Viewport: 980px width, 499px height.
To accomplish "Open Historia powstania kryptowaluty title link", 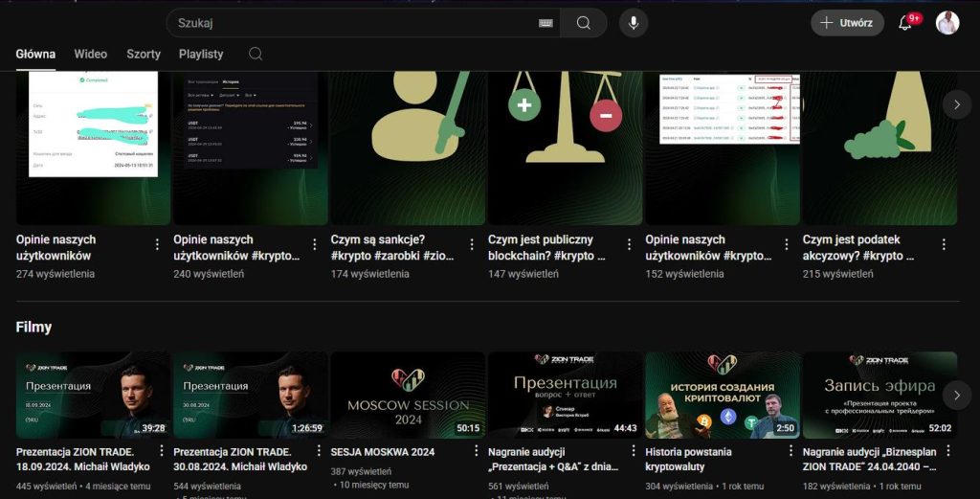I will click(688, 459).
